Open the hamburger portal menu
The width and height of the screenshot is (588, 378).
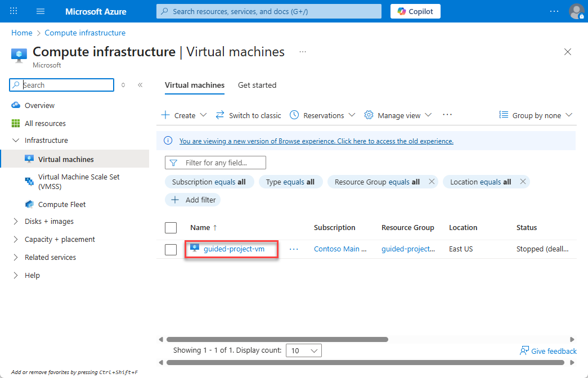click(41, 11)
